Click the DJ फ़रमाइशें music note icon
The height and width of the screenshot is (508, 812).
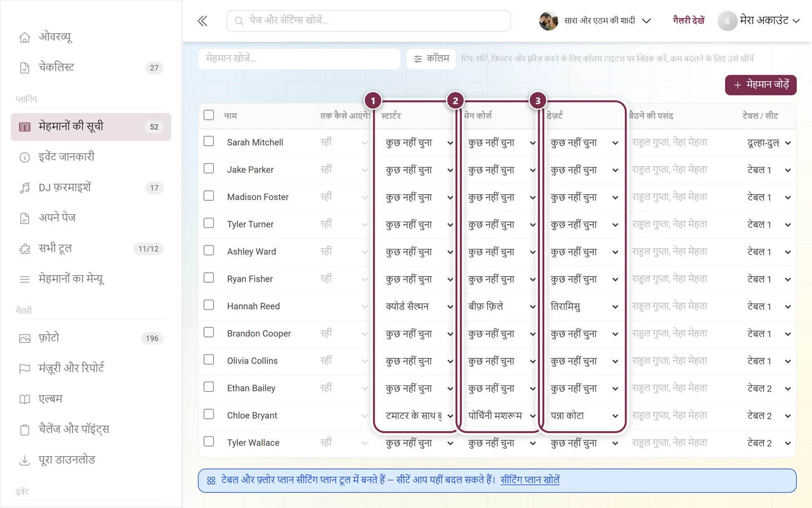pyautogui.click(x=25, y=188)
